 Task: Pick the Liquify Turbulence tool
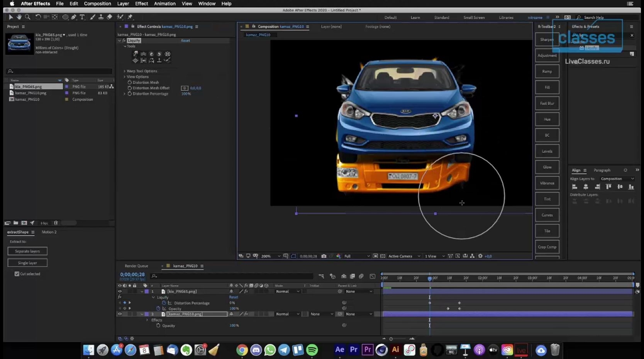click(143, 54)
